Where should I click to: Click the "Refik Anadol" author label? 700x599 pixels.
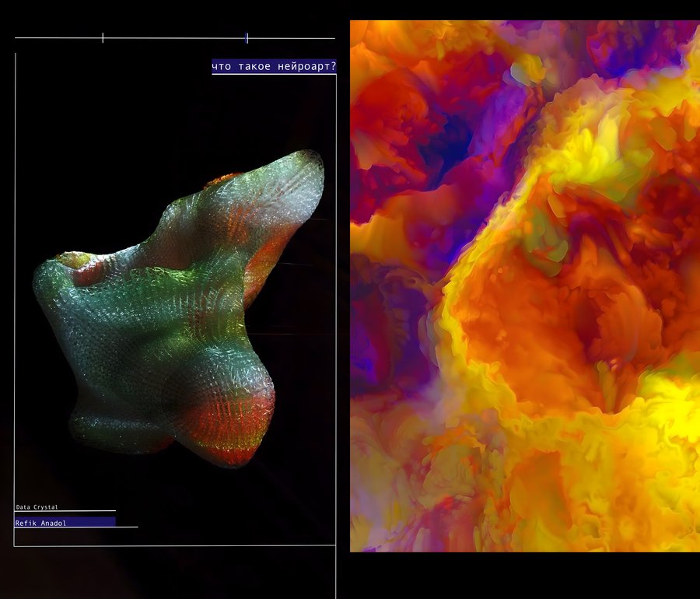[x=40, y=523]
